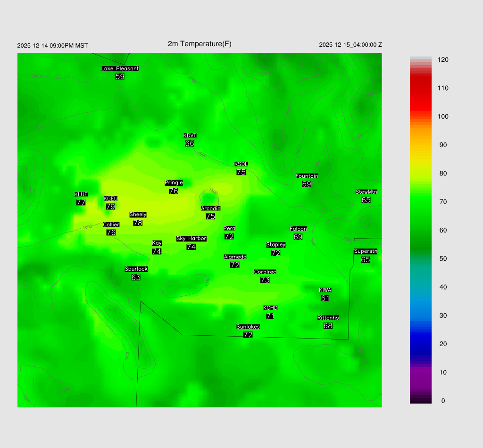
Task: Click the MST local timestamp text
Action: [x=52, y=46]
